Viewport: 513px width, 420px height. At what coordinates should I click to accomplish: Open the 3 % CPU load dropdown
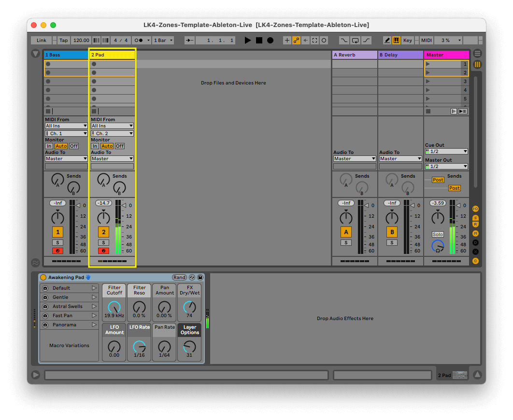point(448,40)
